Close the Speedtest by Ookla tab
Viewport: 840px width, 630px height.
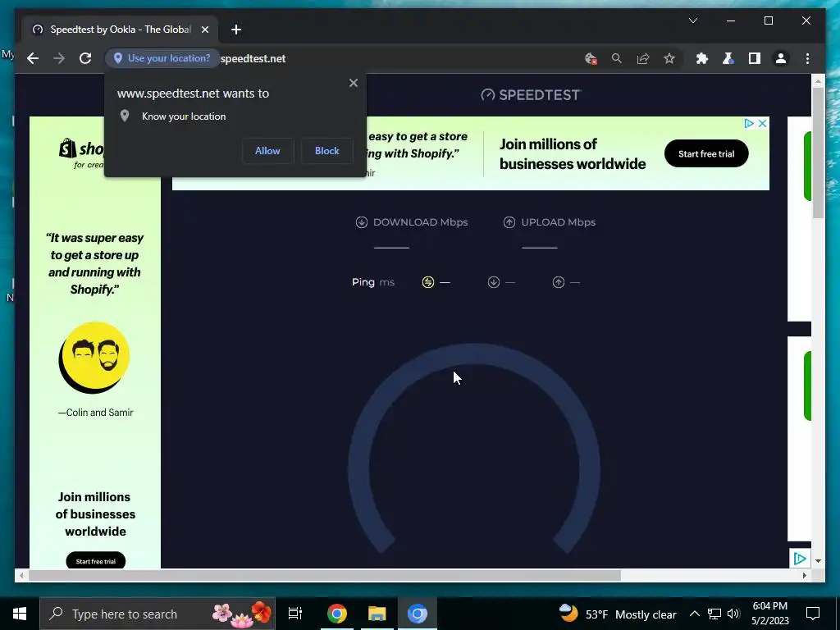[204, 30]
